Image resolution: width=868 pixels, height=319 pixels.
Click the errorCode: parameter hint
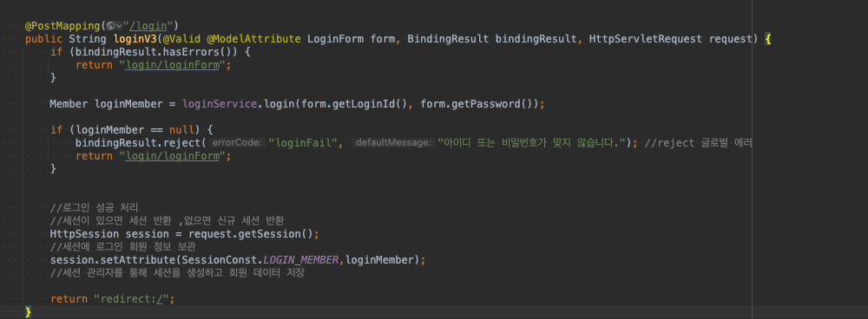point(237,143)
